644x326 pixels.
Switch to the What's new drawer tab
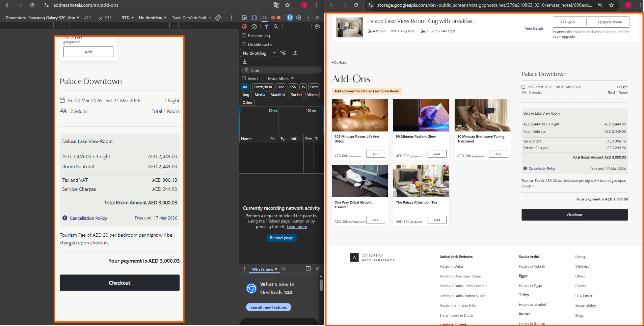click(262, 269)
